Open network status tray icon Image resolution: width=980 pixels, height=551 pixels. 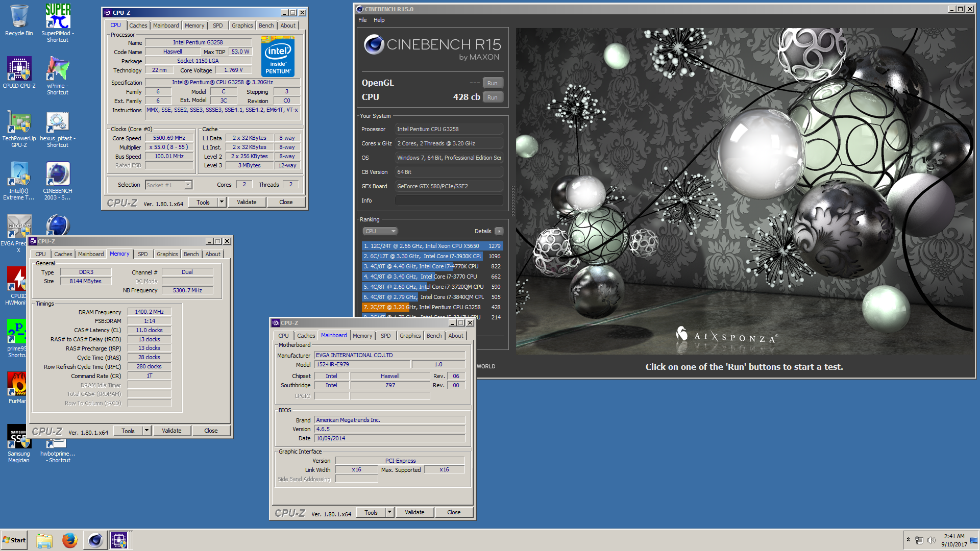pyautogui.click(x=919, y=540)
